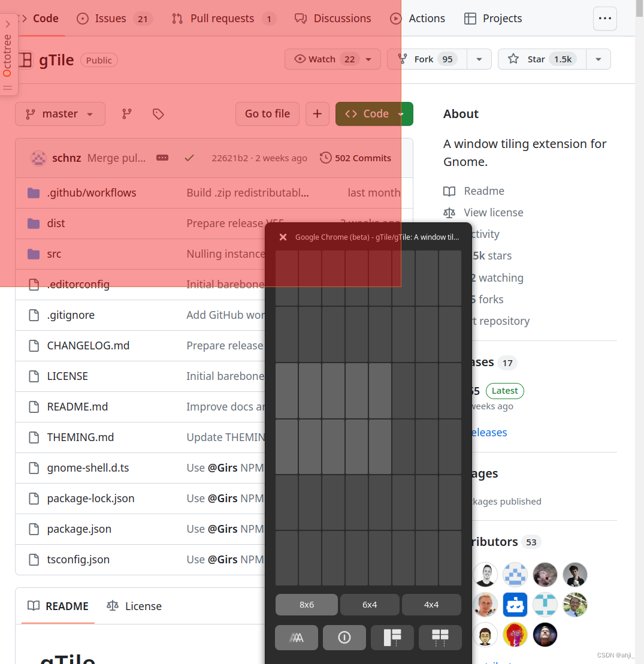Click the Fork button

(x=428, y=59)
